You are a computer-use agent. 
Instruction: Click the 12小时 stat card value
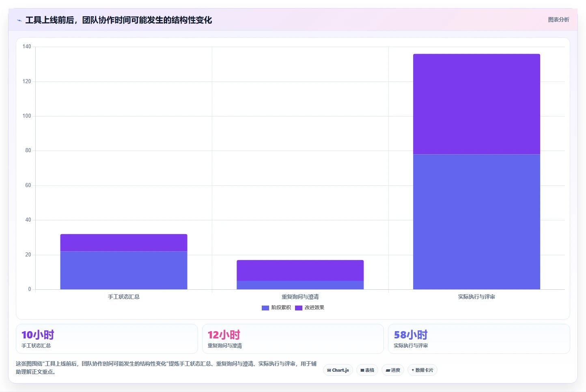click(224, 335)
